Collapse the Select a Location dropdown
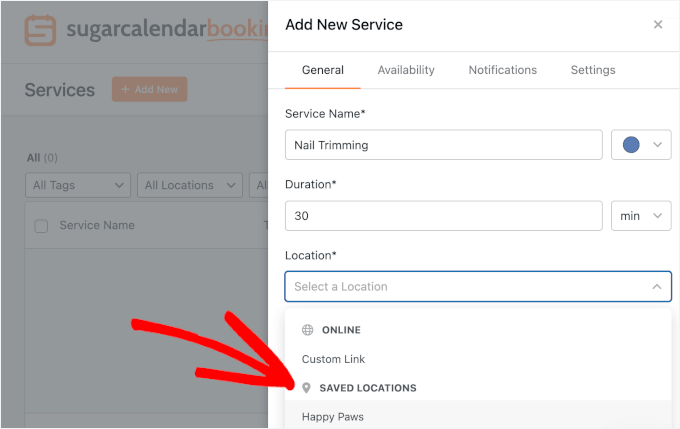This screenshot has height=429, width=680. [478, 286]
